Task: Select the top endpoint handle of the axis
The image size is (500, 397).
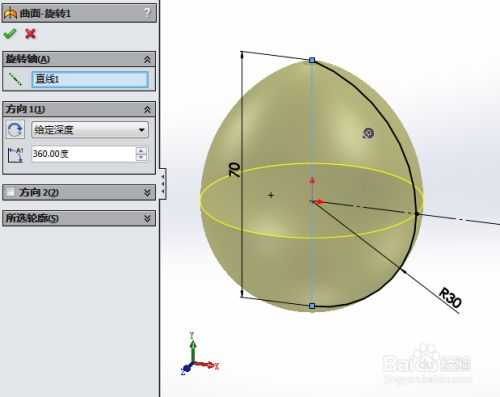Action: [x=312, y=60]
